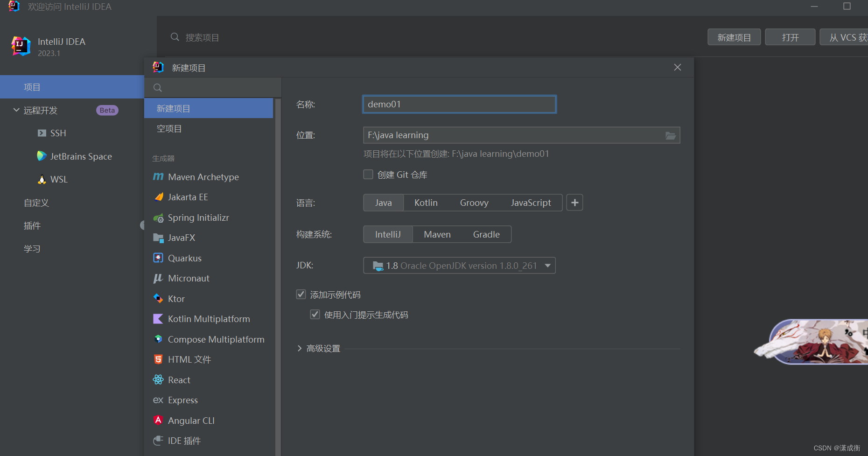The image size is (868, 456).
Task: Click the 新建项目 button on welcome screen
Action: 734,37
